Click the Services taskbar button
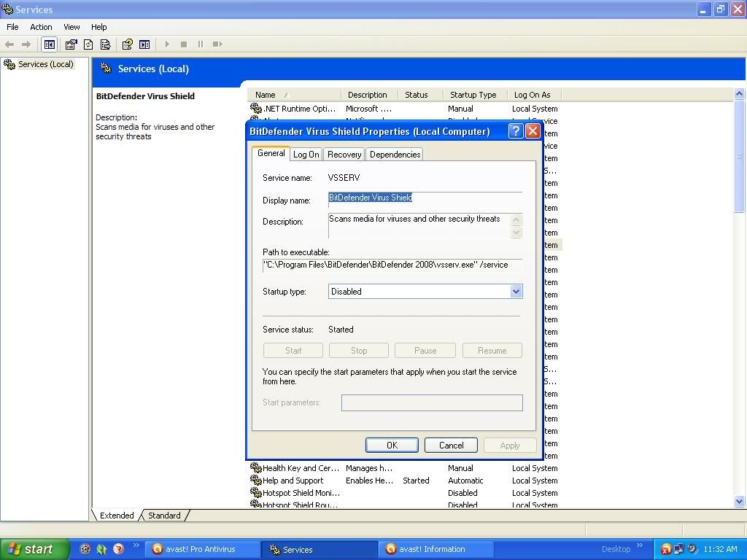 pyautogui.click(x=320, y=550)
